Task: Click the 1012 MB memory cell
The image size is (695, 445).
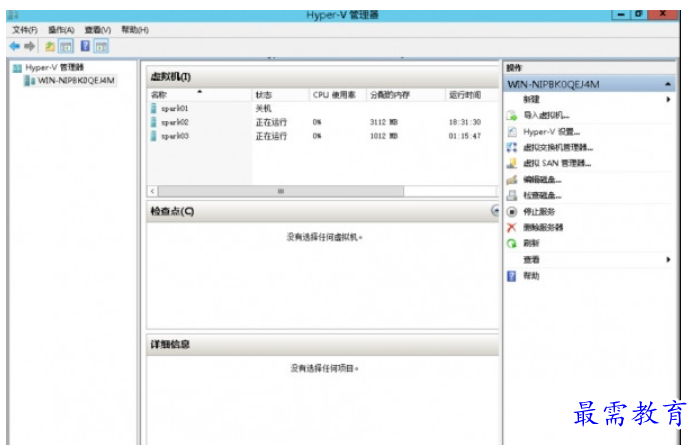Action: click(384, 136)
